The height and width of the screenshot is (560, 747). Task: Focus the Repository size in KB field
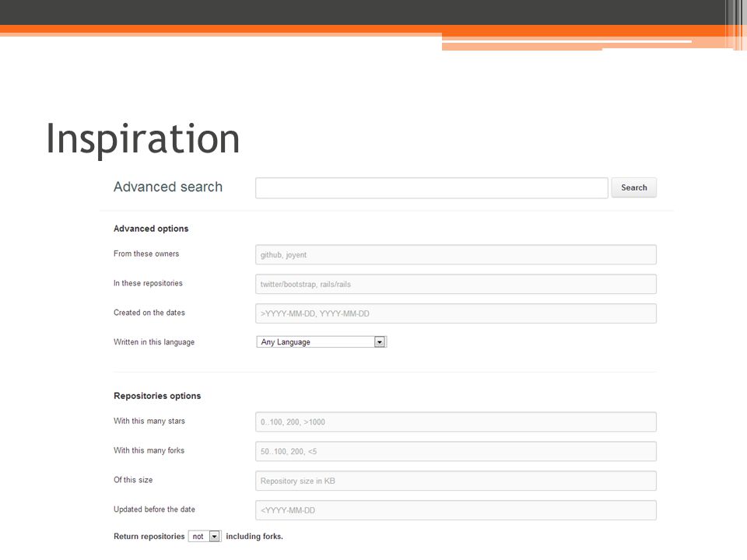coord(456,481)
